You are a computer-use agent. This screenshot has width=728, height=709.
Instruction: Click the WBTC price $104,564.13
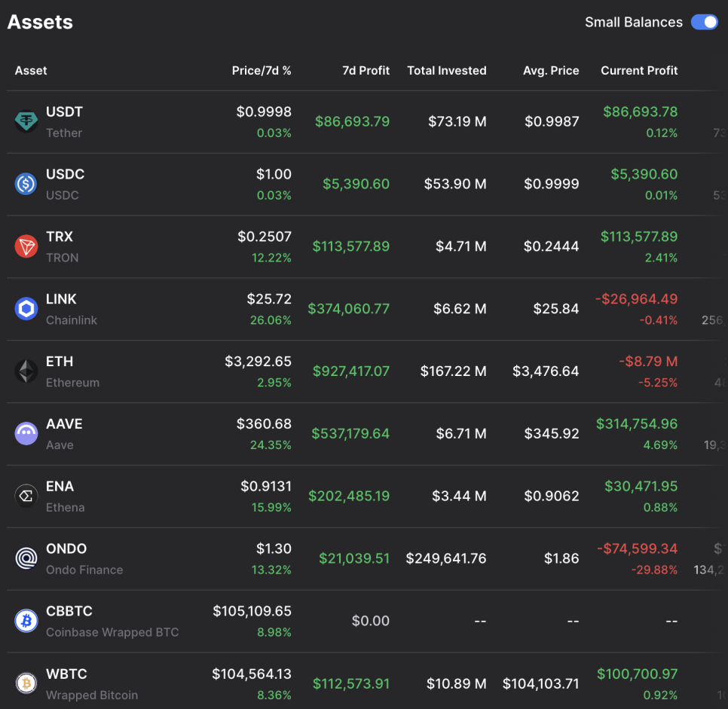pyautogui.click(x=251, y=674)
